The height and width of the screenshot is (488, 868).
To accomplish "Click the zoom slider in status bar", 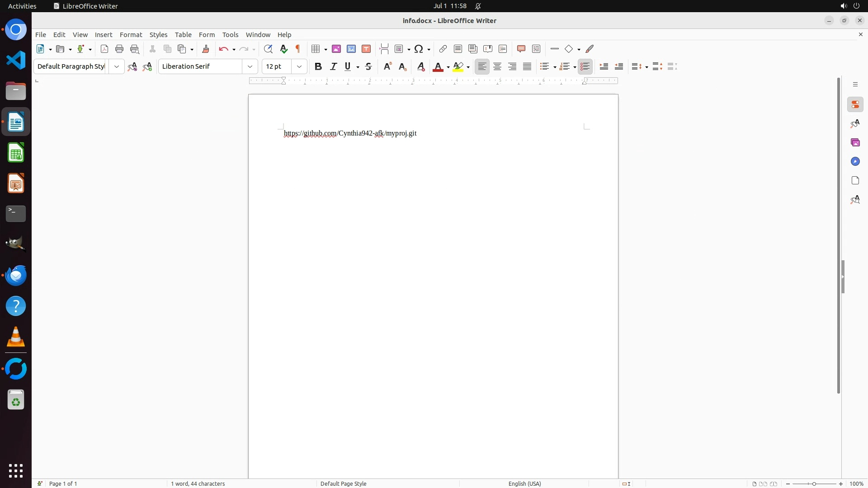I will pos(814,483).
